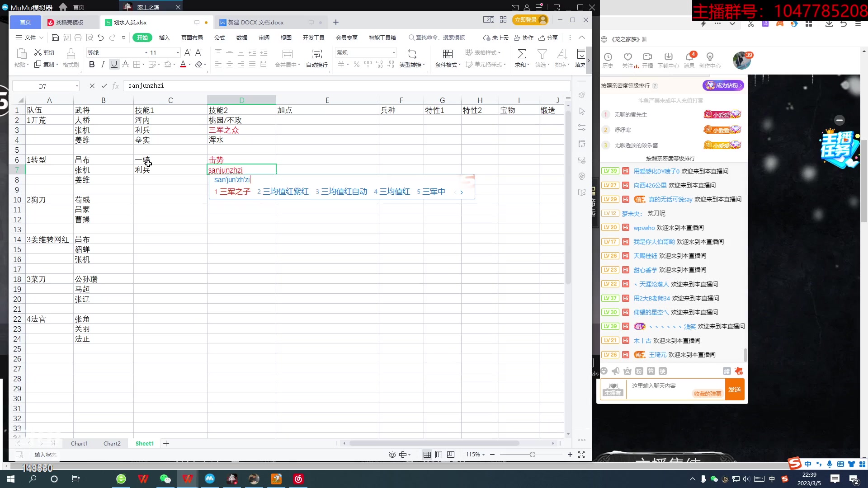Click the zoom slider handle in status bar
Image resolution: width=868 pixels, height=488 pixels.
pos(532,455)
